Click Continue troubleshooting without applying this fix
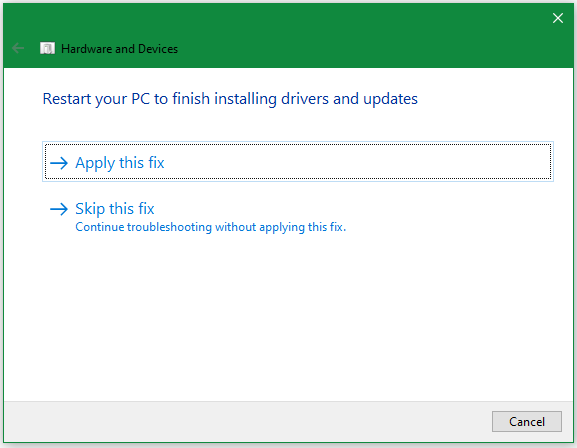 pyautogui.click(x=210, y=227)
